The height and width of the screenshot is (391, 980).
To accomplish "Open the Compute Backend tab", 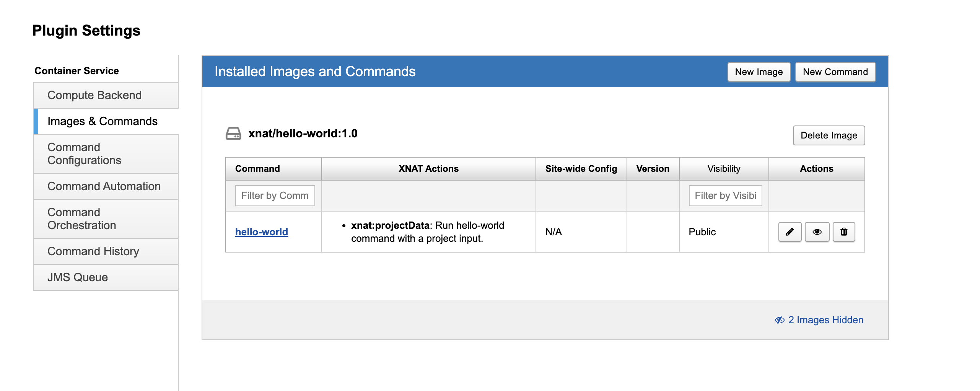I will (94, 95).
